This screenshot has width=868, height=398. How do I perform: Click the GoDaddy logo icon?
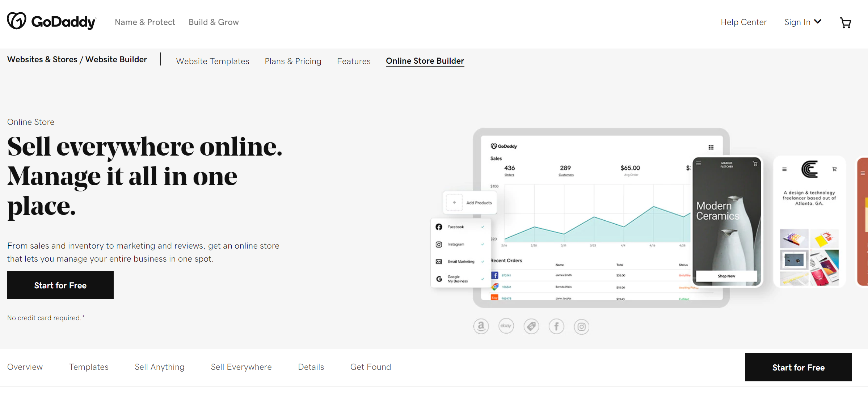(x=16, y=22)
